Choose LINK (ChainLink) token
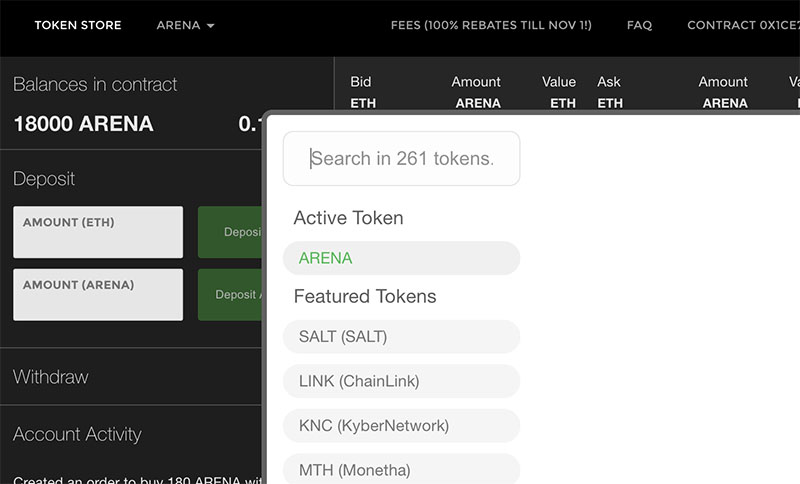 point(402,381)
